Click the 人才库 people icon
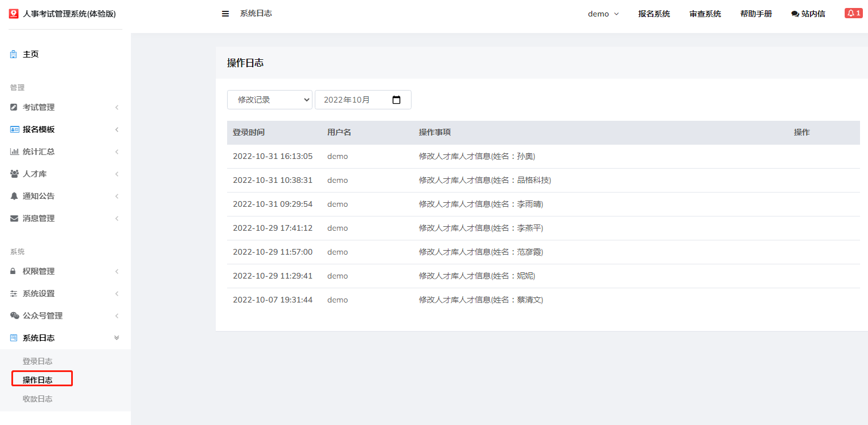 click(x=15, y=174)
